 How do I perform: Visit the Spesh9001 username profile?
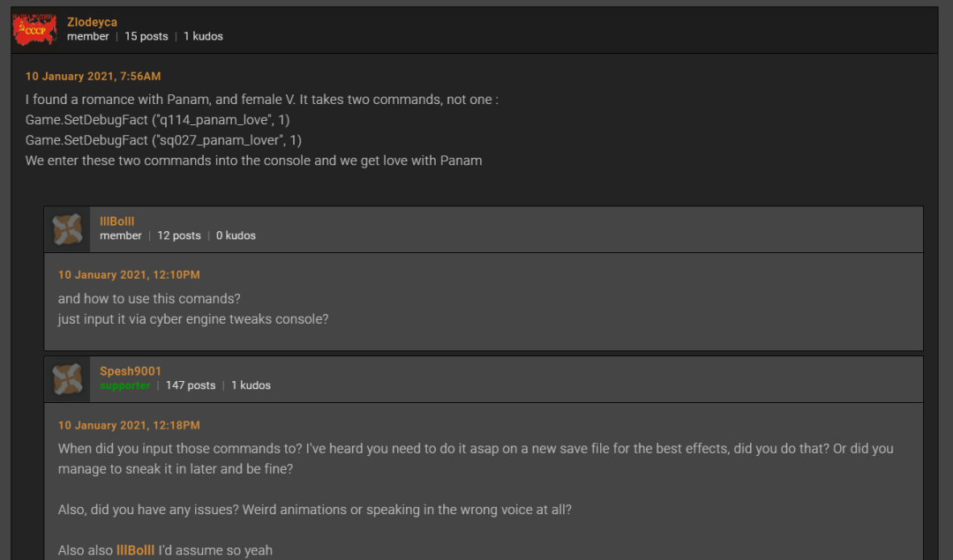pos(131,371)
